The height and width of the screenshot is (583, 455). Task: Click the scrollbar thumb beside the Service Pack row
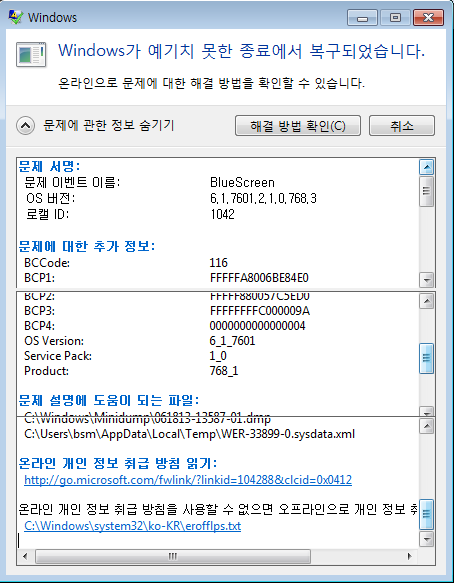point(426,358)
